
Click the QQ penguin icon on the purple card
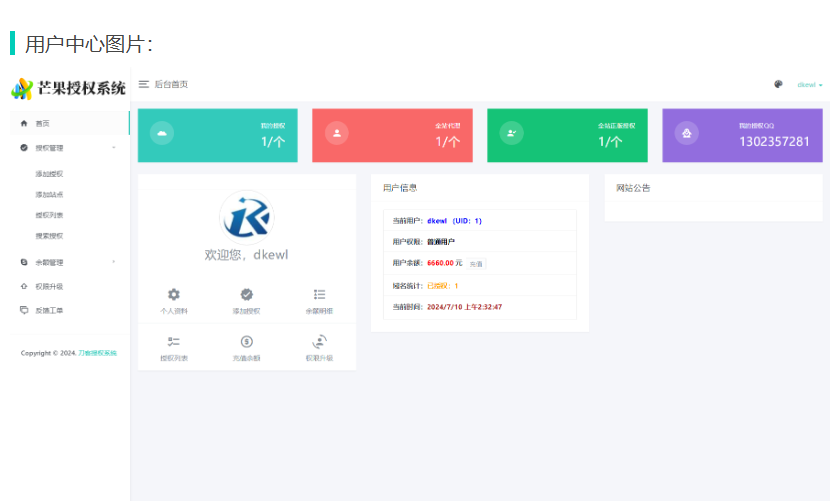tap(686, 133)
